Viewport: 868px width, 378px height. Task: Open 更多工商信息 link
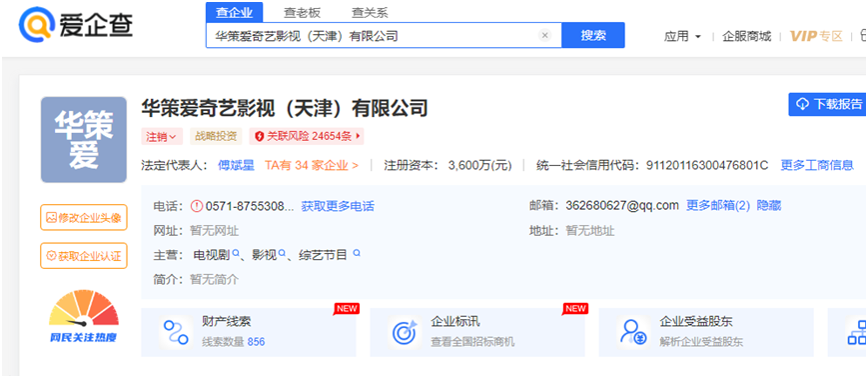pyautogui.click(x=817, y=165)
